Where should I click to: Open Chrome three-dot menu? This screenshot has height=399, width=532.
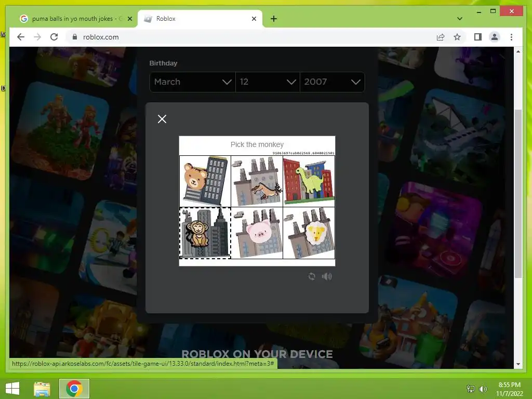tap(511, 37)
